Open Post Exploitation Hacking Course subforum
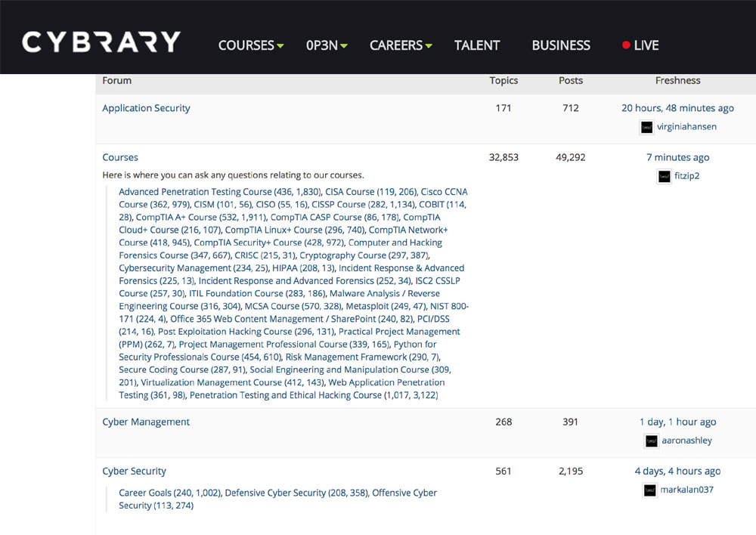 click(246, 332)
